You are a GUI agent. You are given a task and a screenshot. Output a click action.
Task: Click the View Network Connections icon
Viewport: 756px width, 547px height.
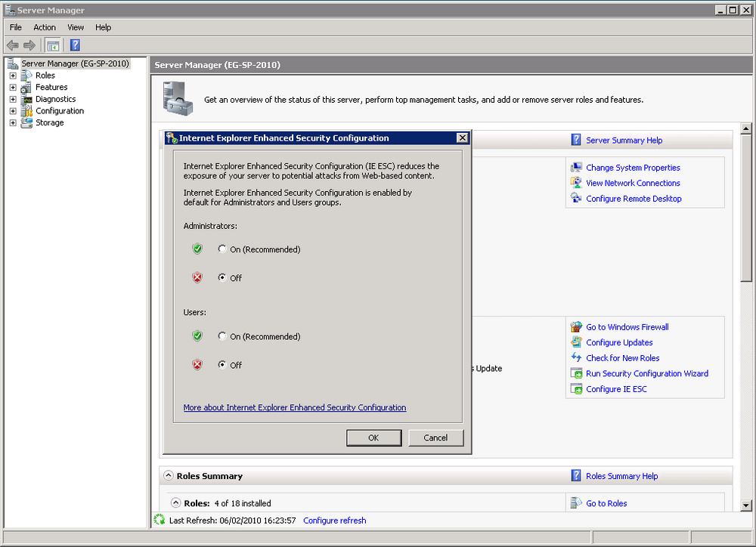[x=576, y=183]
